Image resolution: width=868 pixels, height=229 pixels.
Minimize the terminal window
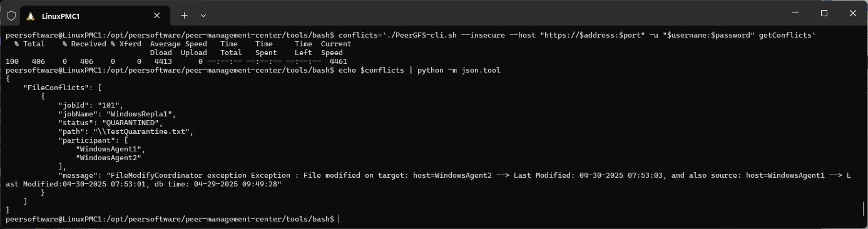coord(795,13)
